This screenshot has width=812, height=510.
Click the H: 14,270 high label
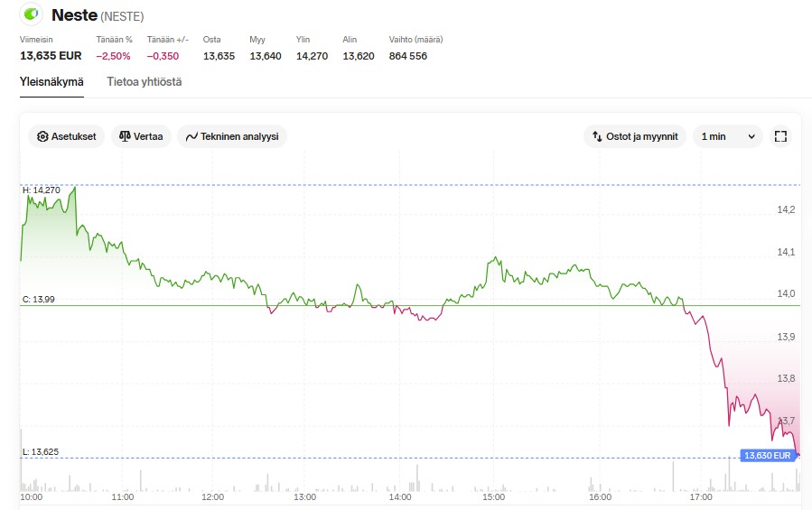point(42,190)
